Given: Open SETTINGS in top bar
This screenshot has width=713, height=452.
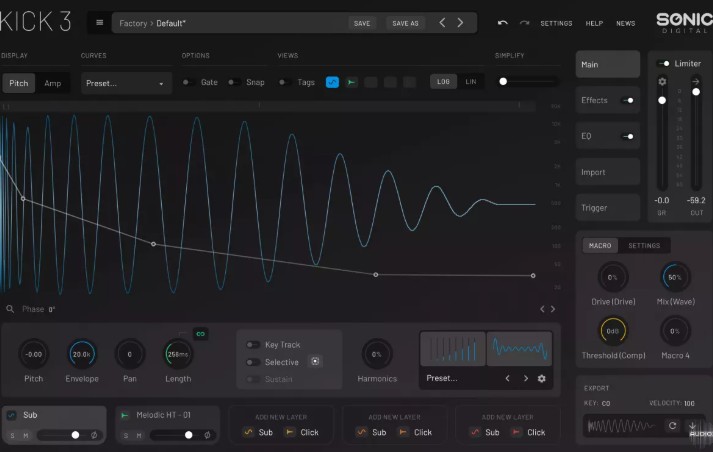Looking at the screenshot, I should 556,23.
